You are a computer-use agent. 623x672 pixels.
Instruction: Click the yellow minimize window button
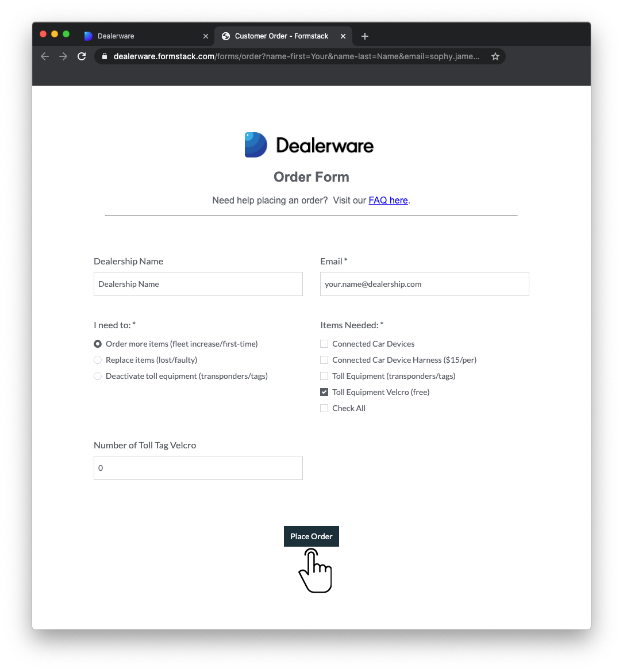(55, 34)
